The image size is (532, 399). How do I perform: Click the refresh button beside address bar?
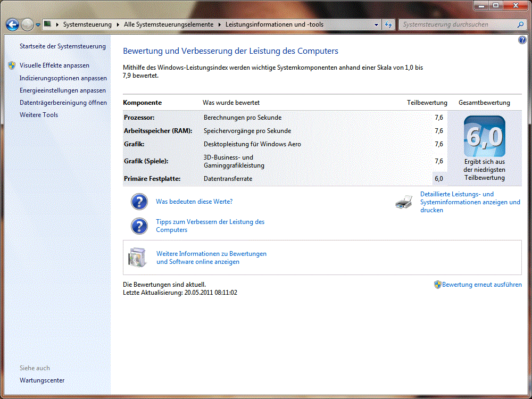coord(388,24)
